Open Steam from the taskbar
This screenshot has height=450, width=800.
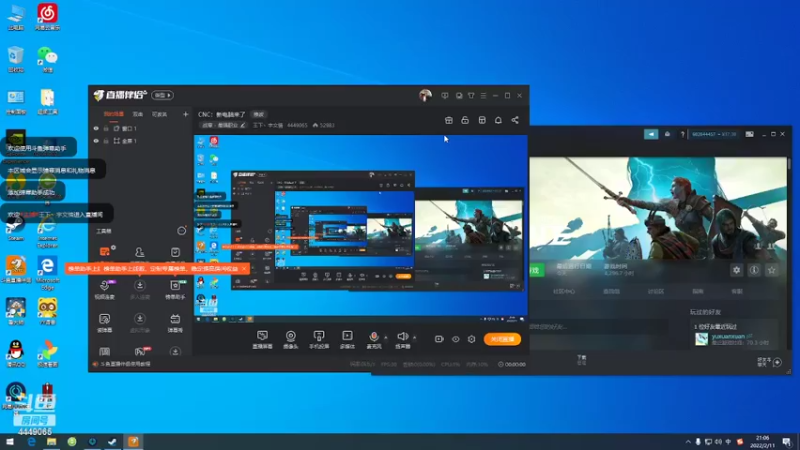point(112,442)
